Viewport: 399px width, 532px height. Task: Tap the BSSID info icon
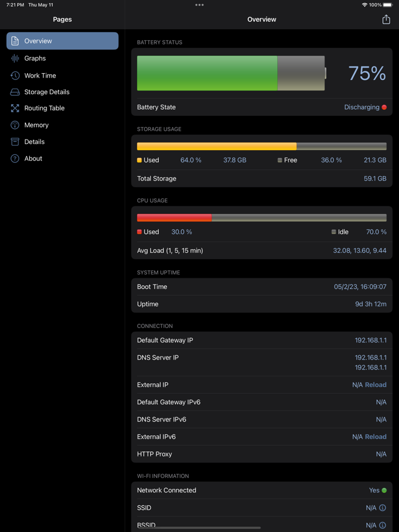tap(382, 525)
